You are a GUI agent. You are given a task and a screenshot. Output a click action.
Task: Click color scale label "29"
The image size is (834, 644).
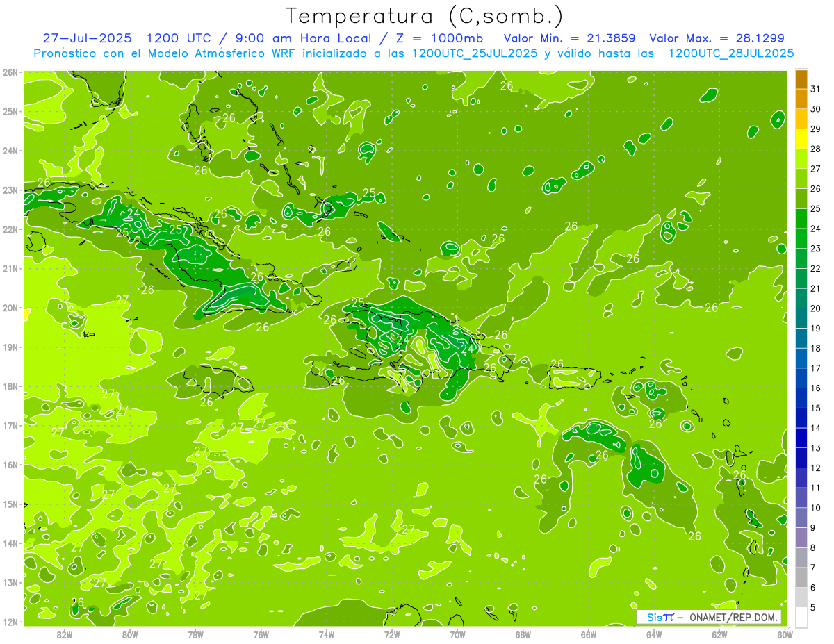click(816, 129)
